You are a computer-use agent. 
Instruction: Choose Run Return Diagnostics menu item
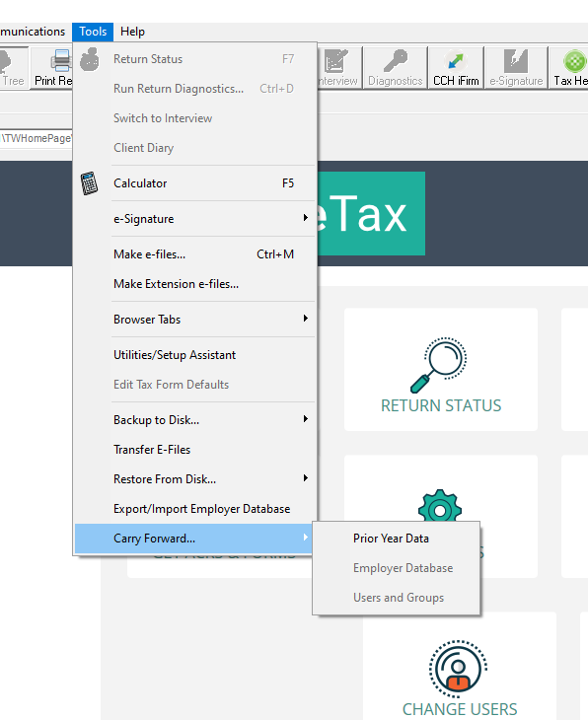coord(195,89)
